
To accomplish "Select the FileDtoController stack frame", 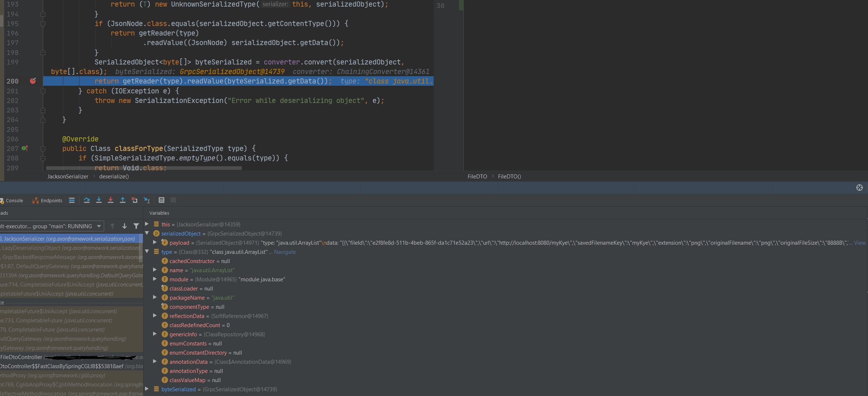I will pyautogui.click(x=22, y=357).
